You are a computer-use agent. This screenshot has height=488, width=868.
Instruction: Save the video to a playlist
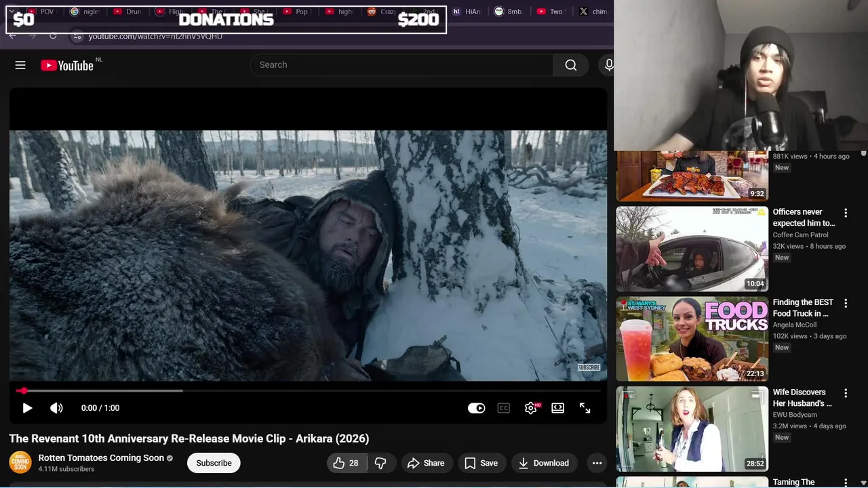(481, 463)
